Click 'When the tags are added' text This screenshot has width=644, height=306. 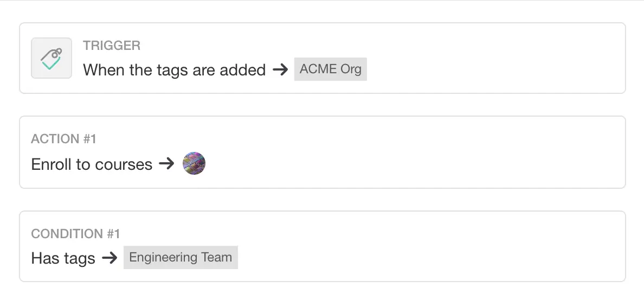point(174,70)
